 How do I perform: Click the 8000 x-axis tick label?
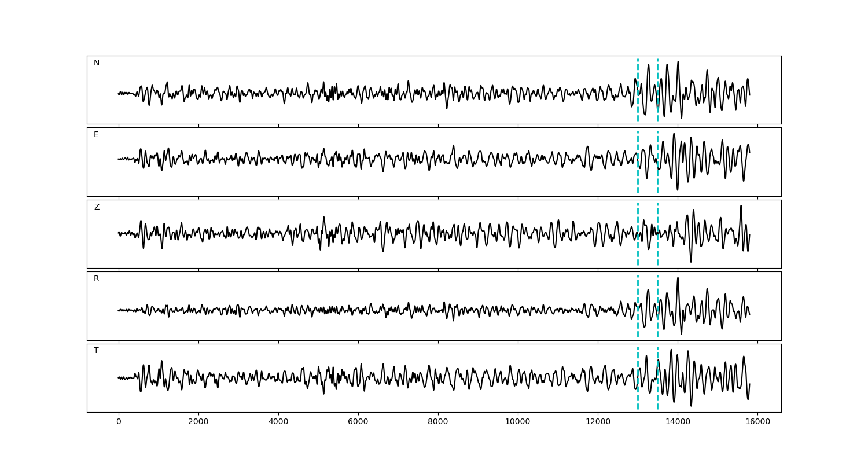pyautogui.click(x=438, y=422)
